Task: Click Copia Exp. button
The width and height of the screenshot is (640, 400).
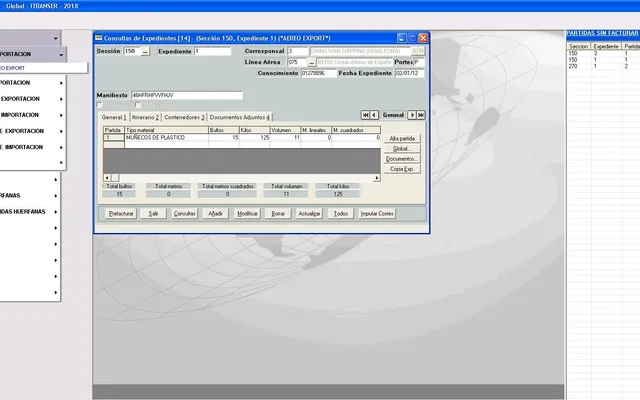Action: tap(402, 169)
